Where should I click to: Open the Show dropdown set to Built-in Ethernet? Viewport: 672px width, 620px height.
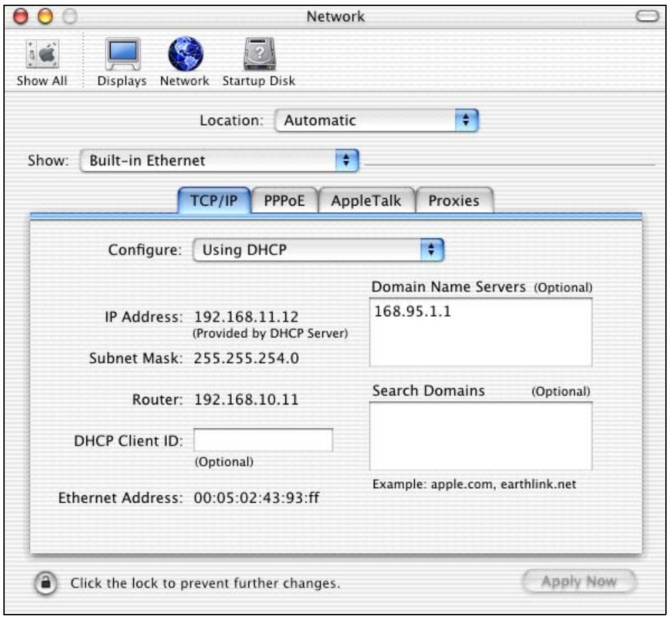[220, 161]
